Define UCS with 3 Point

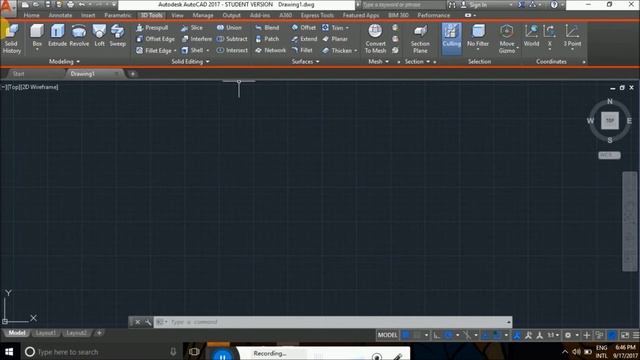pos(572,36)
